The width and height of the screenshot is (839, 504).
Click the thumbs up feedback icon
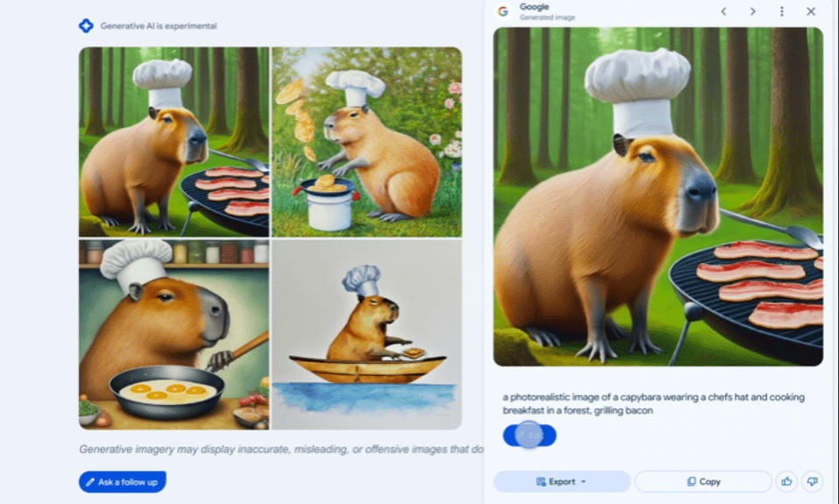tap(786, 481)
